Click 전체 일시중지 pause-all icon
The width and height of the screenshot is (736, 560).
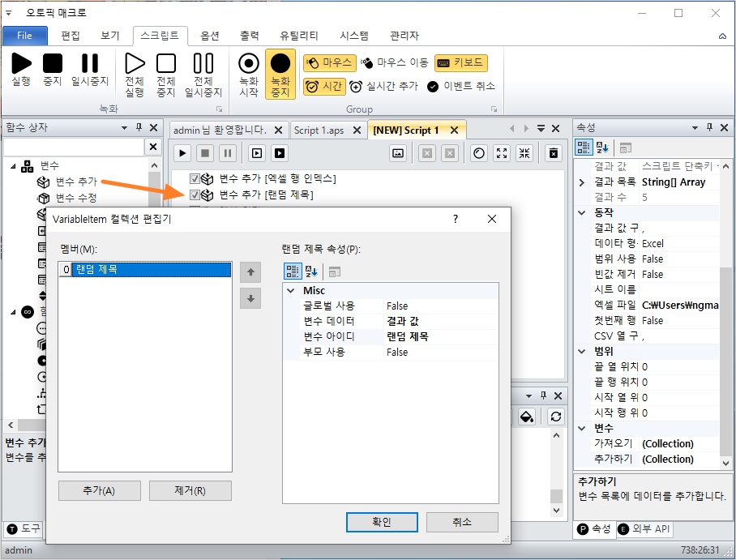pos(203,63)
